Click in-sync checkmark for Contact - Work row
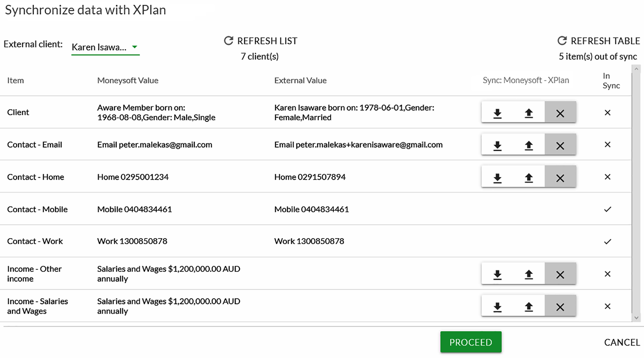The height and width of the screenshot is (358, 644). click(608, 242)
